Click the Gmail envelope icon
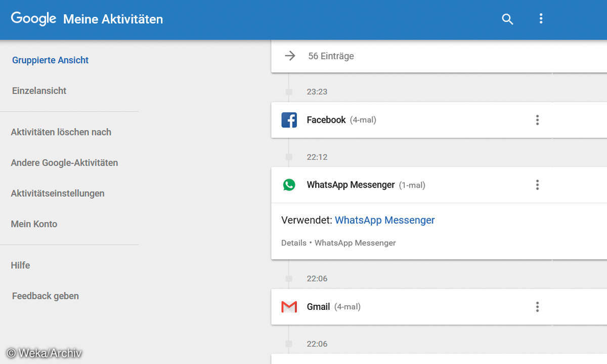607x364 pixels. (x=289, y=307)
